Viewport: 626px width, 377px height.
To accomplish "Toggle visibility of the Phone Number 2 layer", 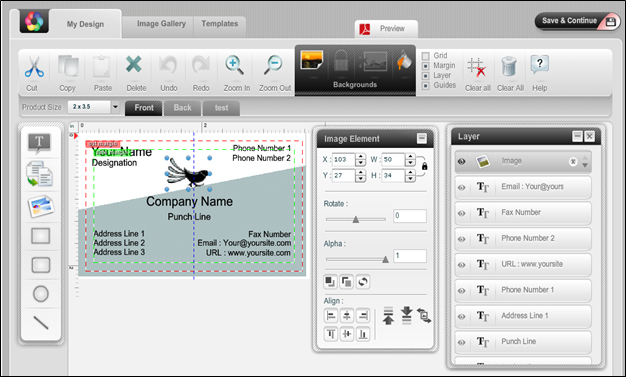I will [462, 239].
